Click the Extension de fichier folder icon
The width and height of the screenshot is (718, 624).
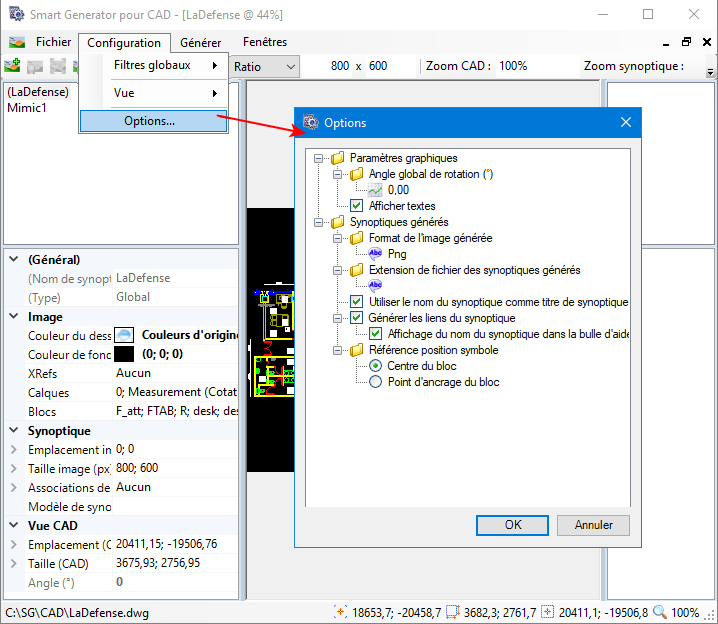[x=356, y=271]
